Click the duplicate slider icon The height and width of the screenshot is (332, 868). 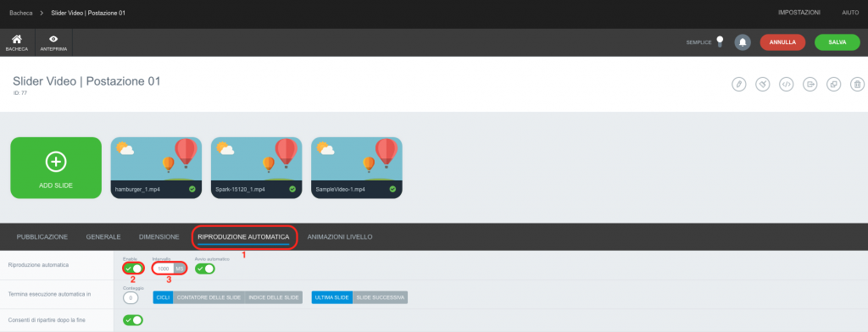click(x=834, y=84)
